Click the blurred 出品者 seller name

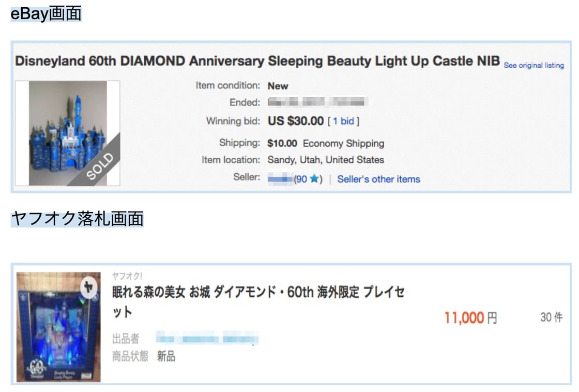click(x=207, y=340)
